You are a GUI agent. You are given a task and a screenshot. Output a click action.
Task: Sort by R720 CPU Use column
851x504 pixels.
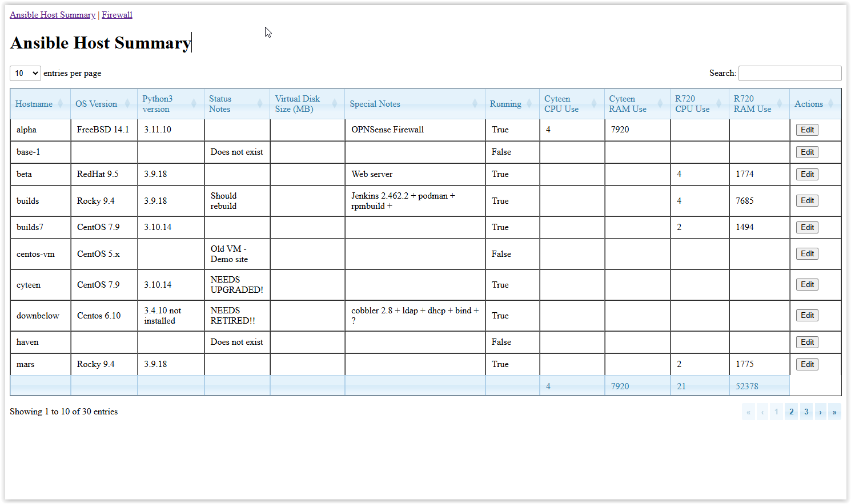[699, 104]
